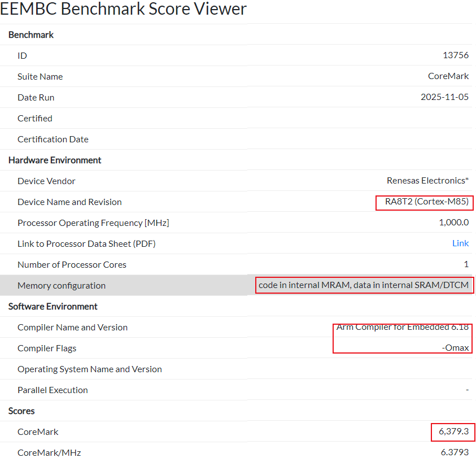
Task: Click the memory configuration value text
Action: click(x=364, y=285)
